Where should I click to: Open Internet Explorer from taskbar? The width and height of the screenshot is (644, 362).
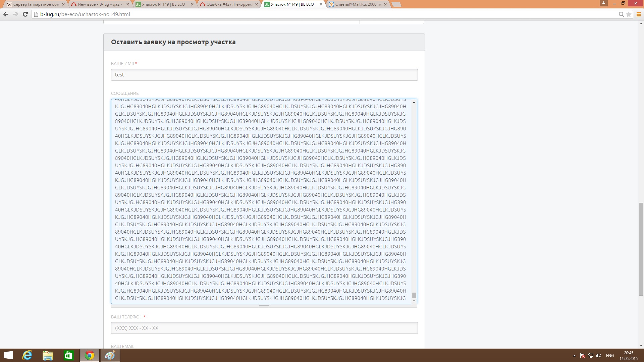[27, 355]
